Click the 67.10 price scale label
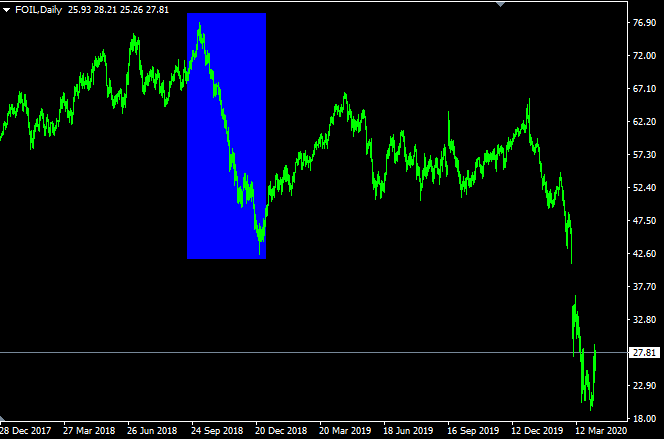 (x=644, y=89)
